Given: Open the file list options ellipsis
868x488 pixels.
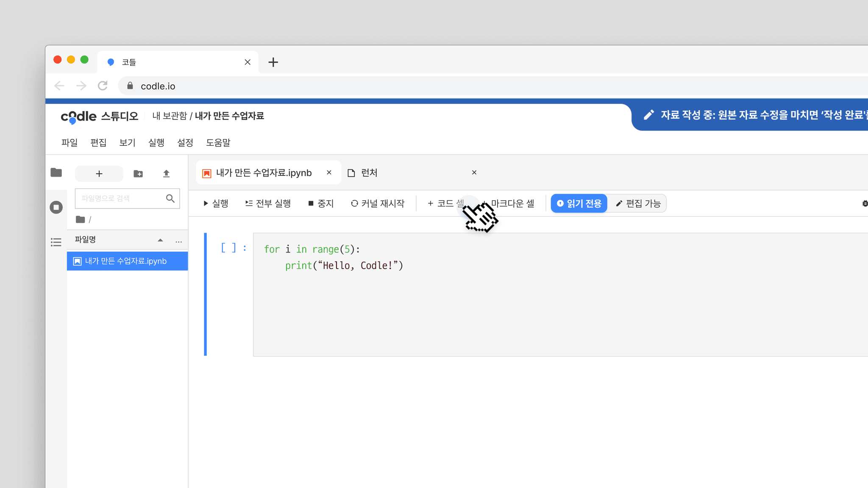Looking at the screenshot, I should pos(179,241).
